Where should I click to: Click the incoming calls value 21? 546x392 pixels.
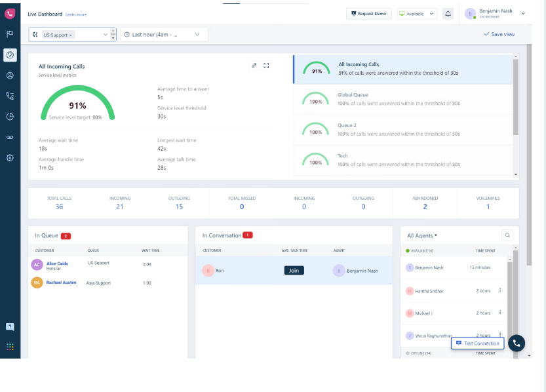tap(120, 206)
